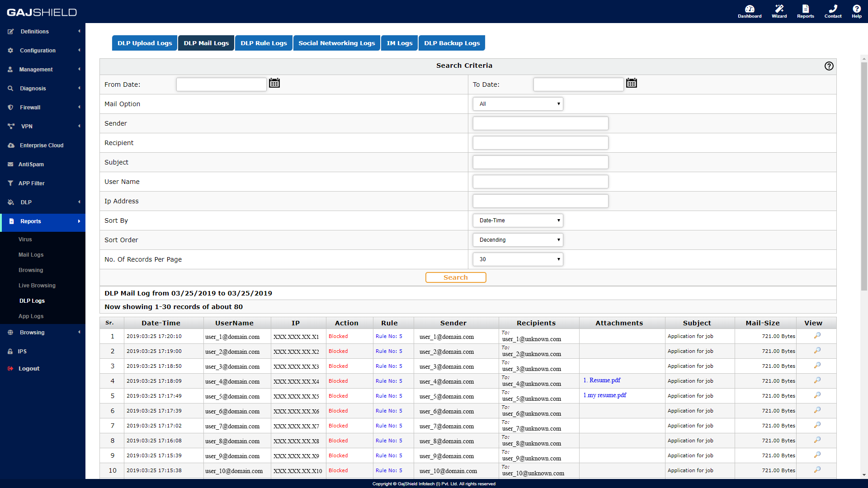Open the Sort By dropdown
This screenshot has height=488, width=868.
pos(518,221)
